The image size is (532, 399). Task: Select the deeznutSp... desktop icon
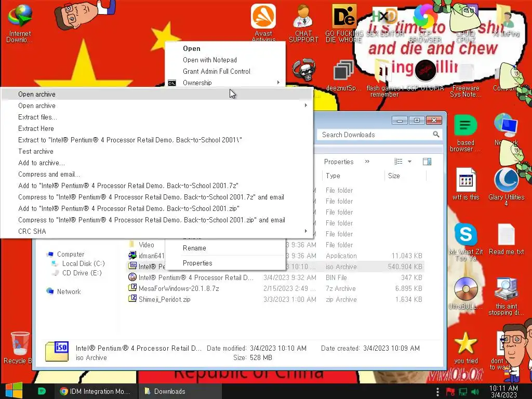[344, 75]
